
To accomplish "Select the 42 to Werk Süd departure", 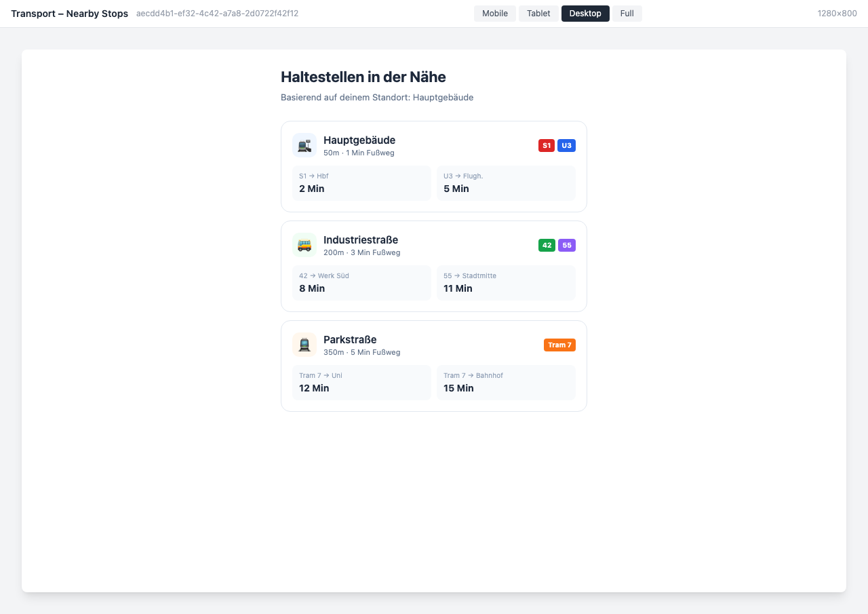I will (361, 283).
